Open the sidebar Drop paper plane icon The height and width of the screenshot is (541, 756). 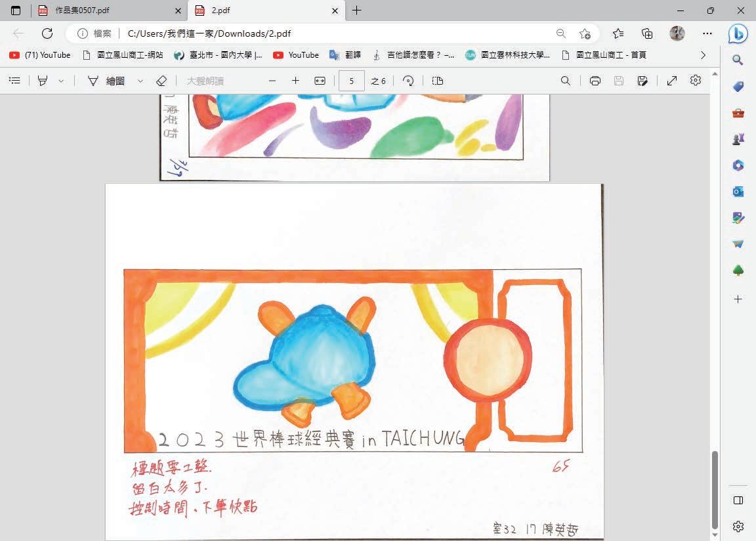tap(738, 244)
